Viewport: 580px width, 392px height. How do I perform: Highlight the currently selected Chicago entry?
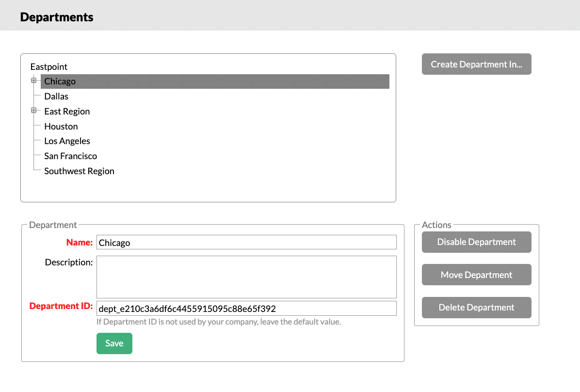pos(60,81)
